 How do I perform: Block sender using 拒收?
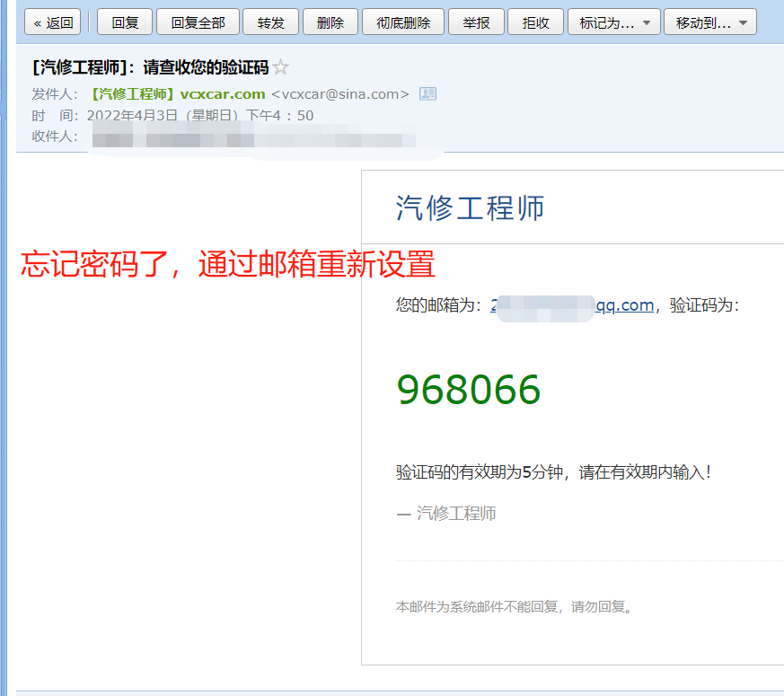point(535,22)
